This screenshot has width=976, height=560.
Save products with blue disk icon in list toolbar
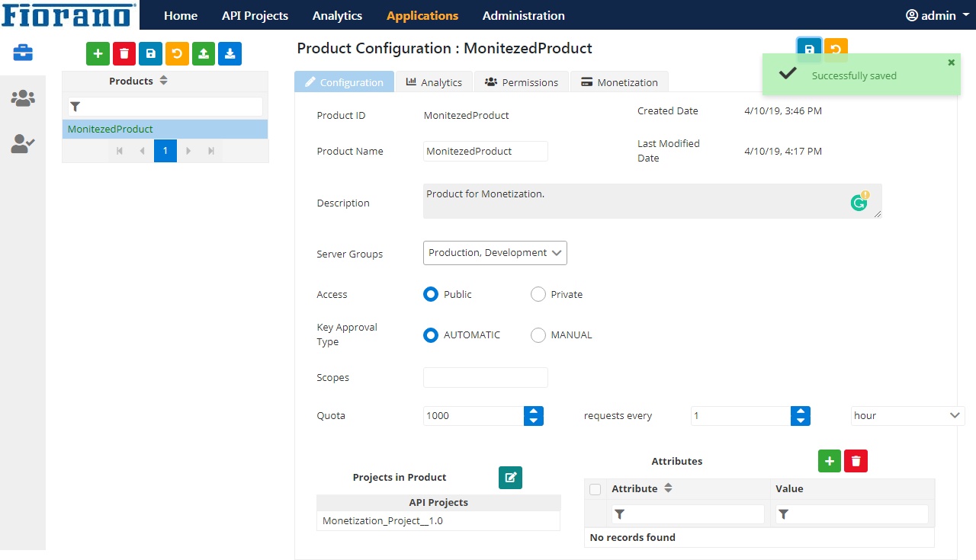point(150,53)
